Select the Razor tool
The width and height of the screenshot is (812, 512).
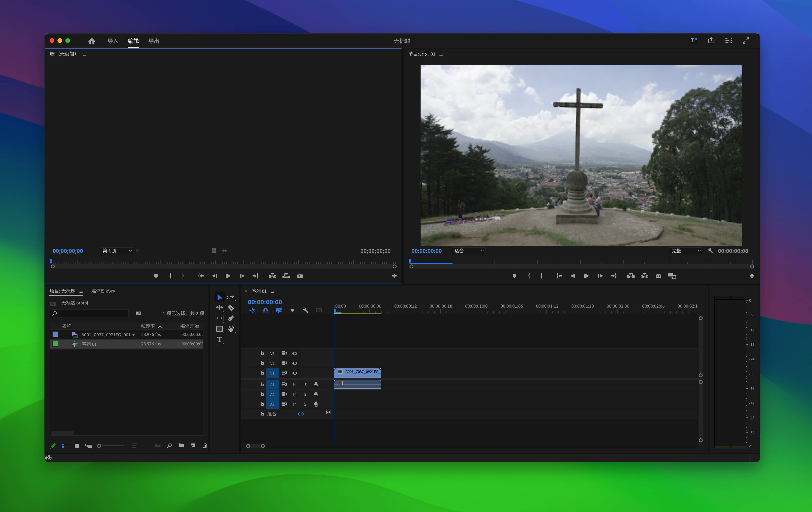point(231,307)
